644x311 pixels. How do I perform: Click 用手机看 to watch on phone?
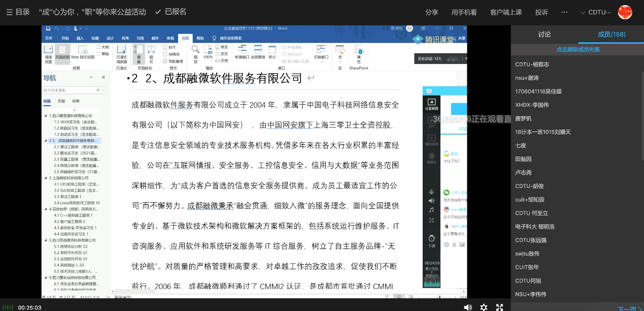click(464, 12)
